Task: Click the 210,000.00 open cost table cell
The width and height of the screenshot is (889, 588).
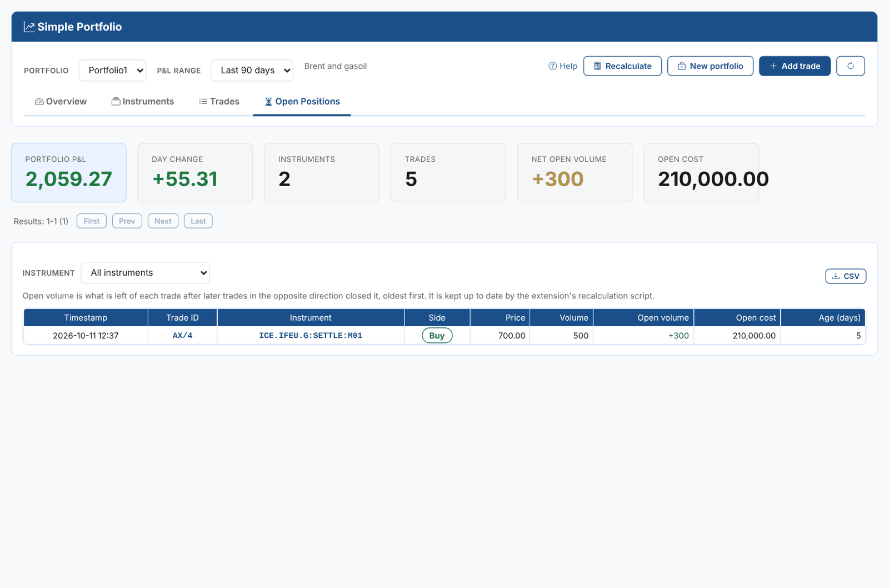Action: 737,336
